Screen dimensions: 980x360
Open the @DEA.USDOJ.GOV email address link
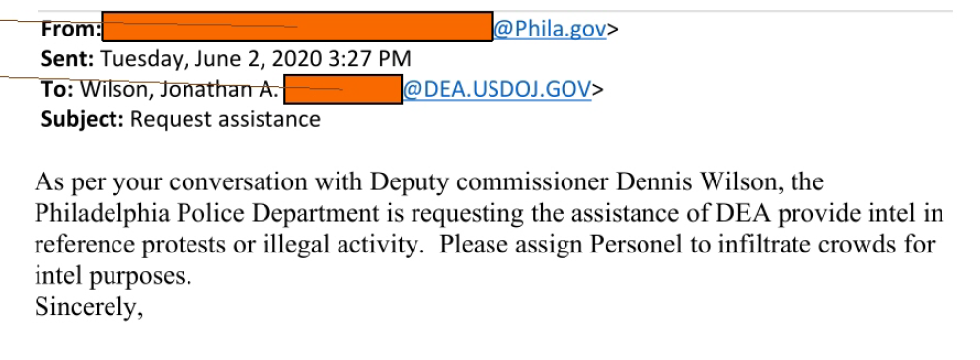[496, 90]
